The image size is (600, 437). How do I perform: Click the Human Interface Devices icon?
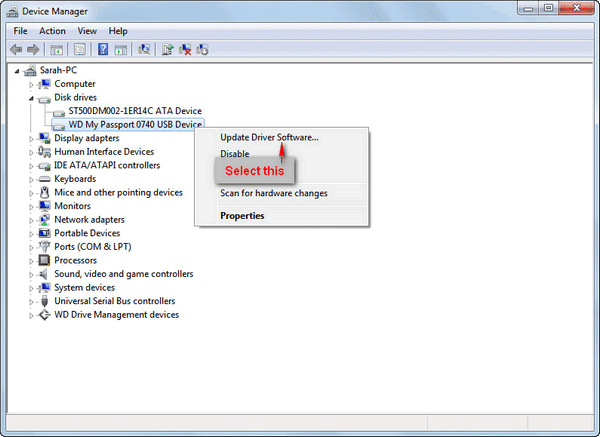pyautogui.click(x=44, y=152)
